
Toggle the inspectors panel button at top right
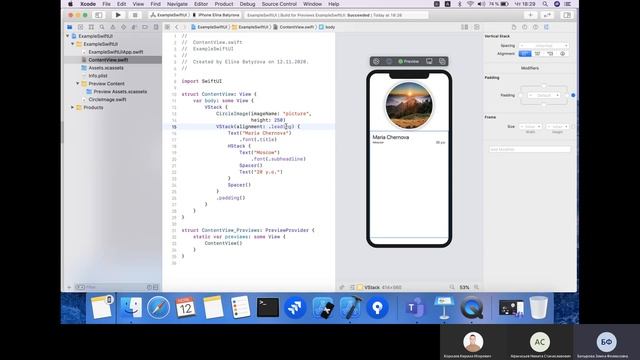[x=567, y=15]
